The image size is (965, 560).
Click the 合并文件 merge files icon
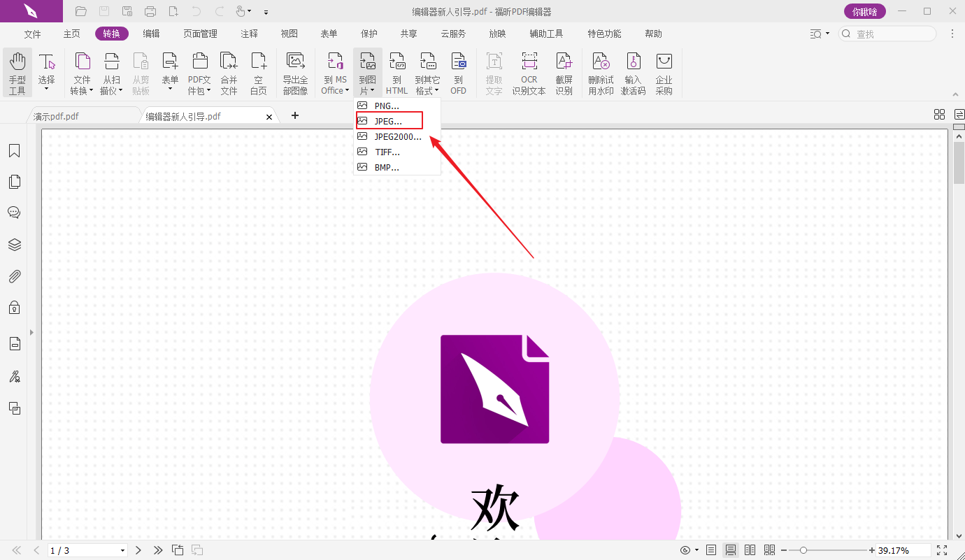point(229,73)
